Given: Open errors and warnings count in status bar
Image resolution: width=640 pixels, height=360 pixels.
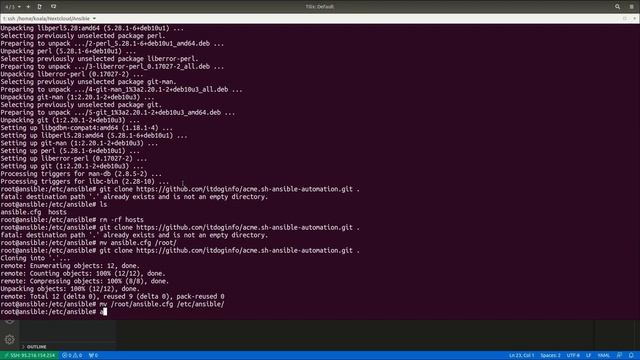Looking at the screenshot, I should 72,355.
